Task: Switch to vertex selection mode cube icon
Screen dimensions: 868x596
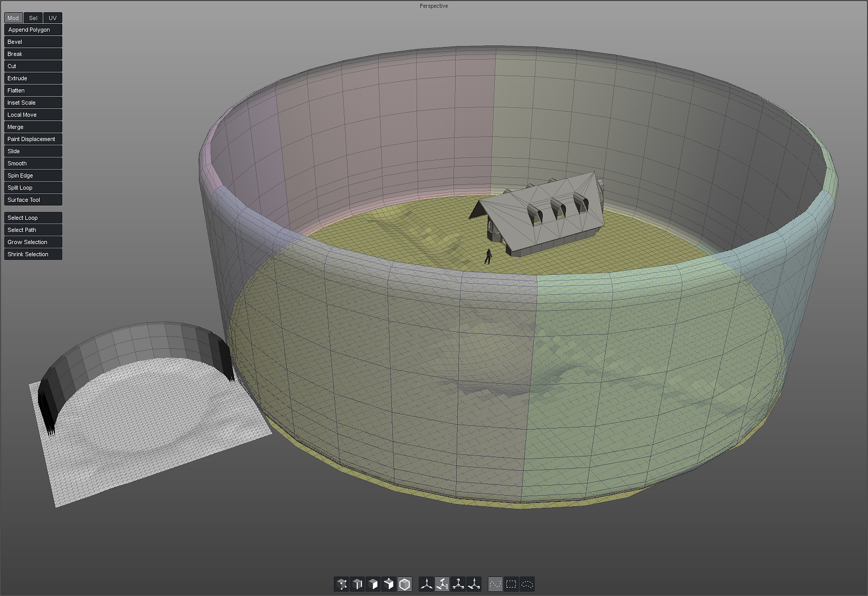Action: [x=341, y=584]
